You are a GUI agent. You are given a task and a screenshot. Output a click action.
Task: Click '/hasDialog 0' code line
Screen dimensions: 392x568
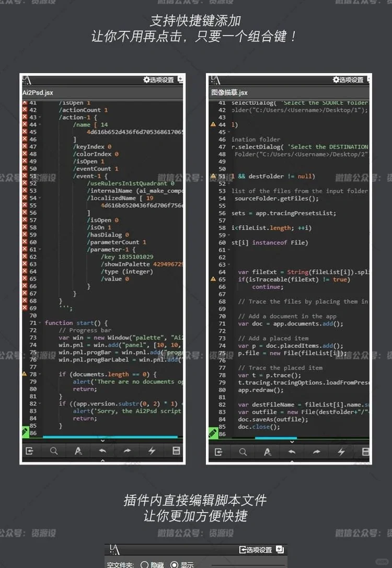tap(108, 235)
